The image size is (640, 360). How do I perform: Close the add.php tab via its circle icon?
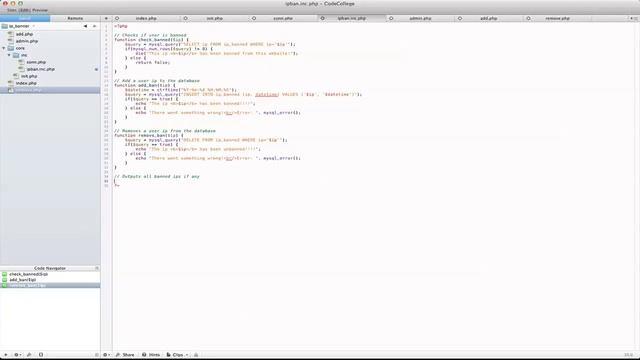pos(460,18)
